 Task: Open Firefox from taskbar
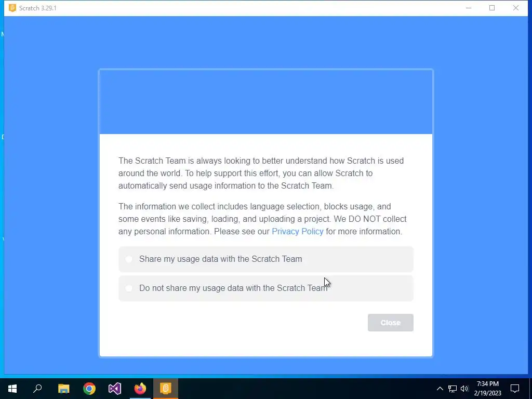pyautogui.click(x=140, y=389)
